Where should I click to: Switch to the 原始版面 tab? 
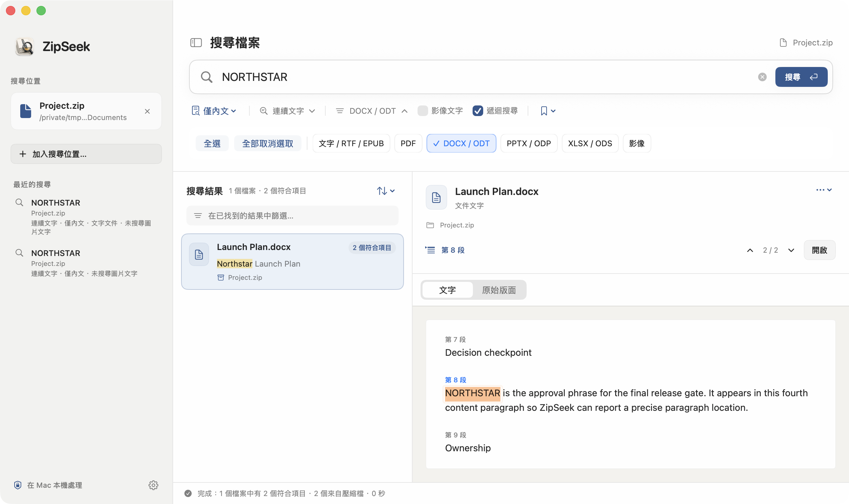coord(499,290)
